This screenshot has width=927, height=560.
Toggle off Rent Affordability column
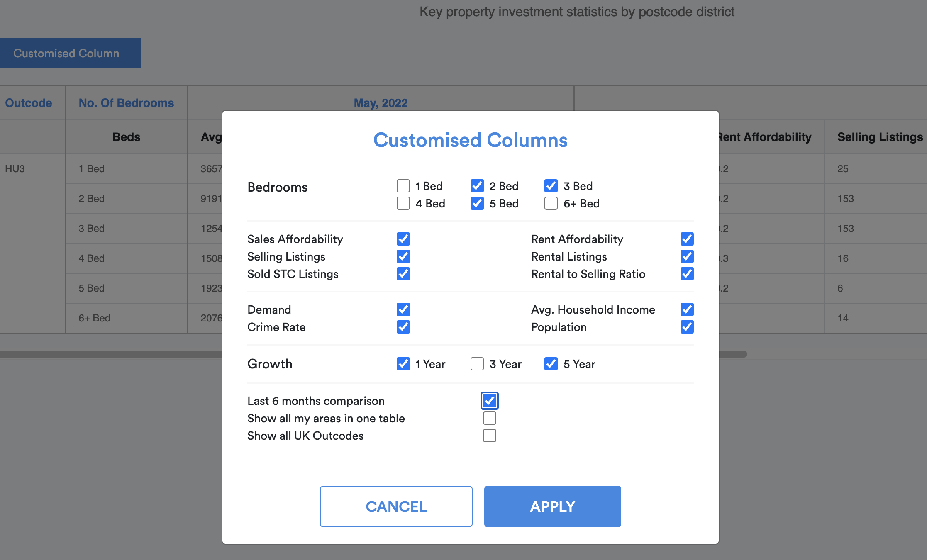[687, 239]
